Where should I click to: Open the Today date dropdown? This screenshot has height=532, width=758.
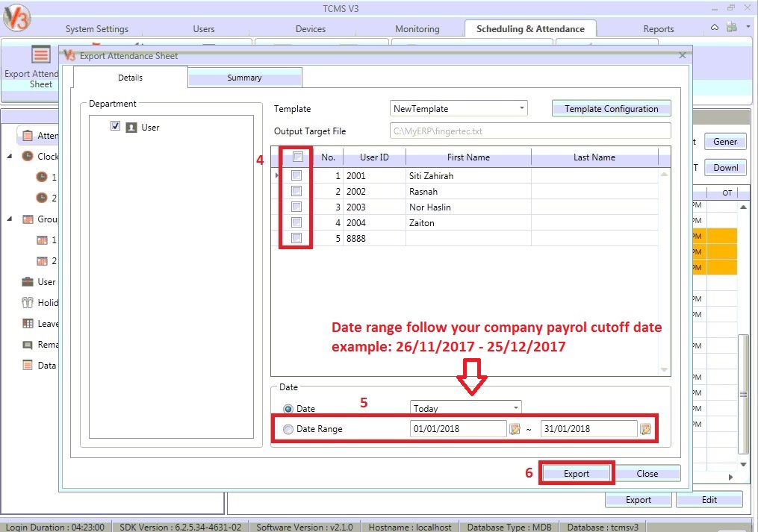tap(515, 408)
